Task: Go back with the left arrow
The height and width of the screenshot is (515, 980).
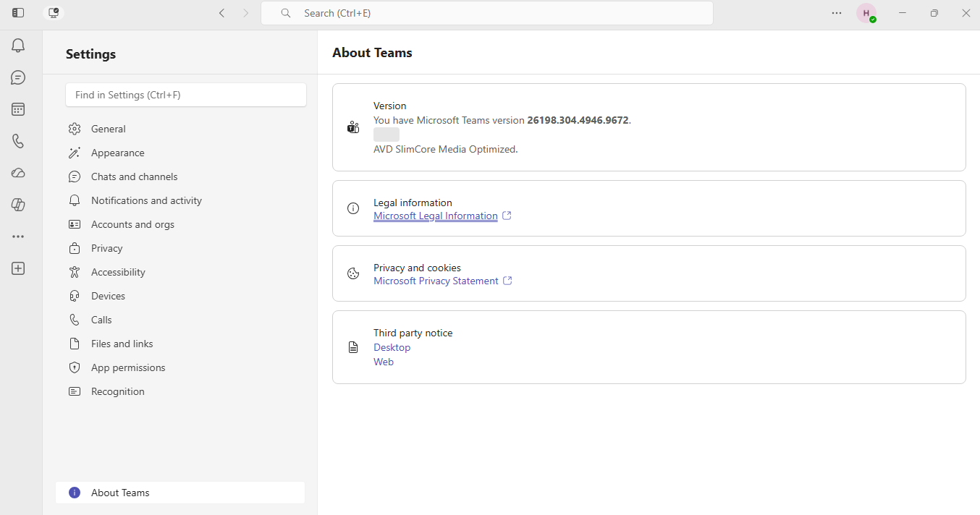Action: [x=222, y=13]
